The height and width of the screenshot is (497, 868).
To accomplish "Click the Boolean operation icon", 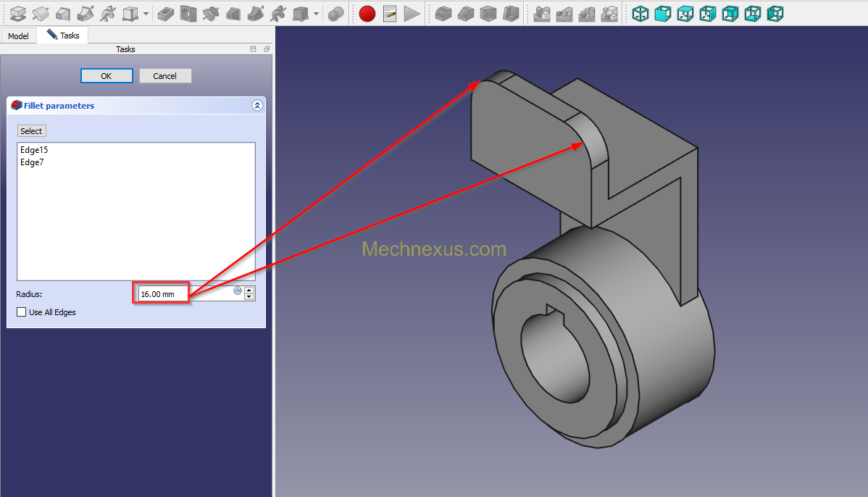I will click(x=335, y=14).
